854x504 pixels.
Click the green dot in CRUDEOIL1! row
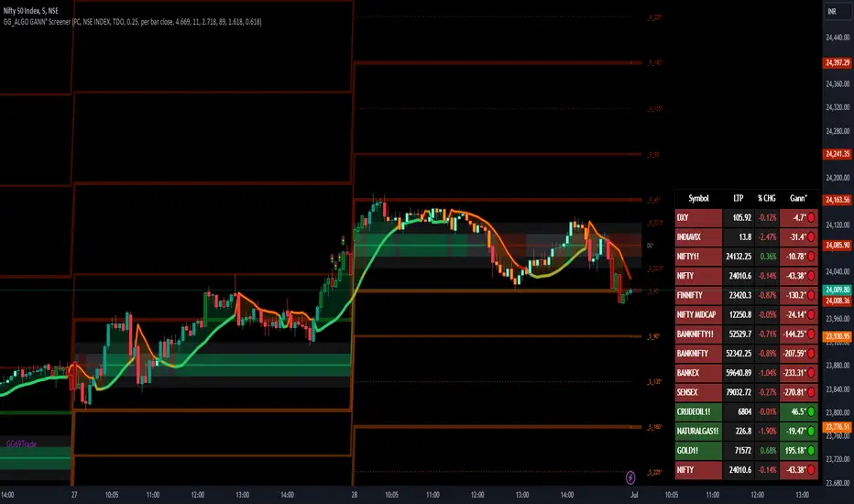811,412
